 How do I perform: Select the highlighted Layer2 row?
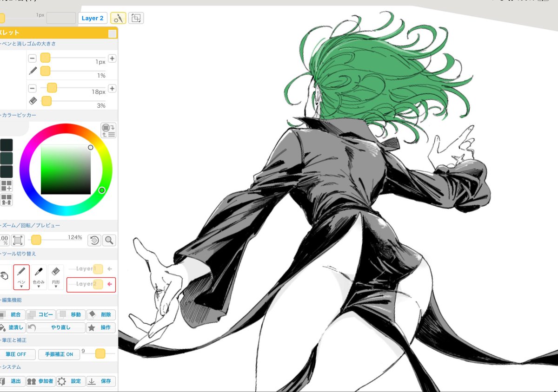tap(91, 285)
